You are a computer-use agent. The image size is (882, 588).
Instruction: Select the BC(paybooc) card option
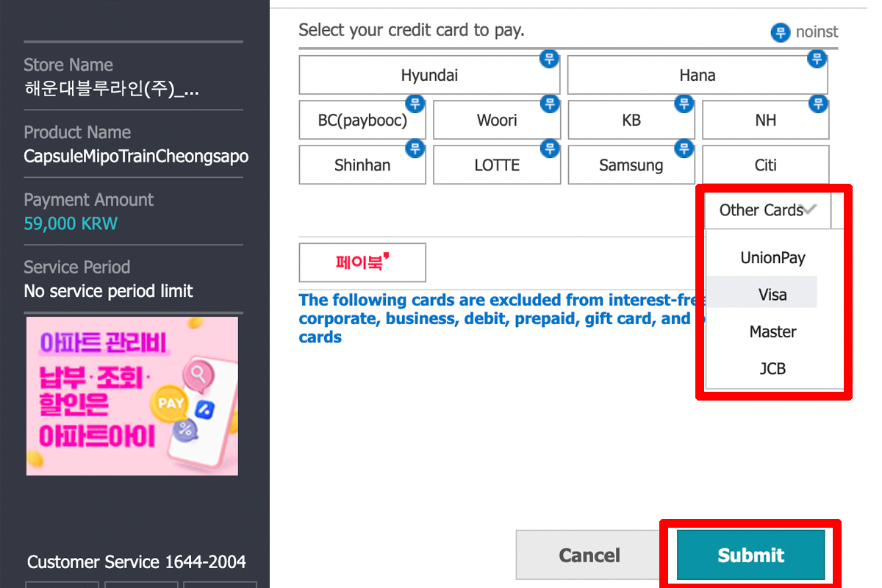[362, 121]
